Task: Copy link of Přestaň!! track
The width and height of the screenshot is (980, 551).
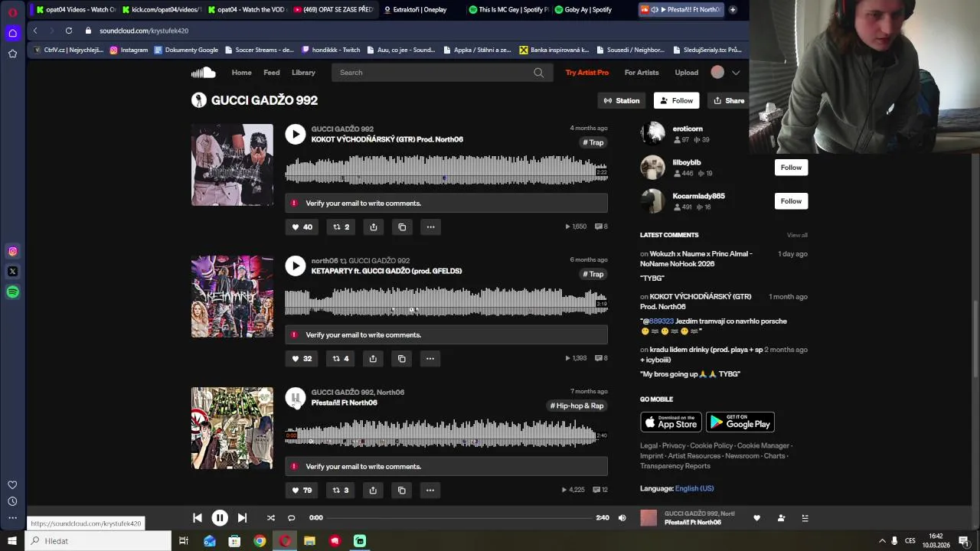Action: pos(402,490)
